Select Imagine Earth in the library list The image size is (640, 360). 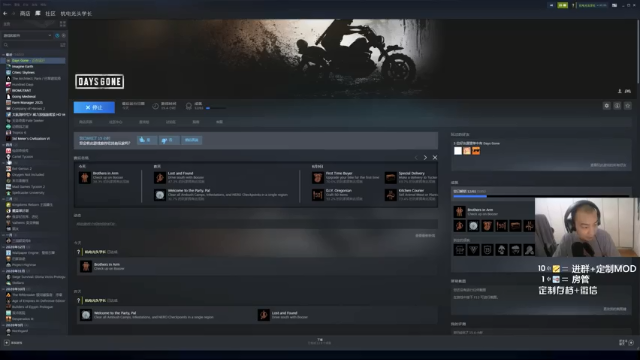click(x=22, y=67)
